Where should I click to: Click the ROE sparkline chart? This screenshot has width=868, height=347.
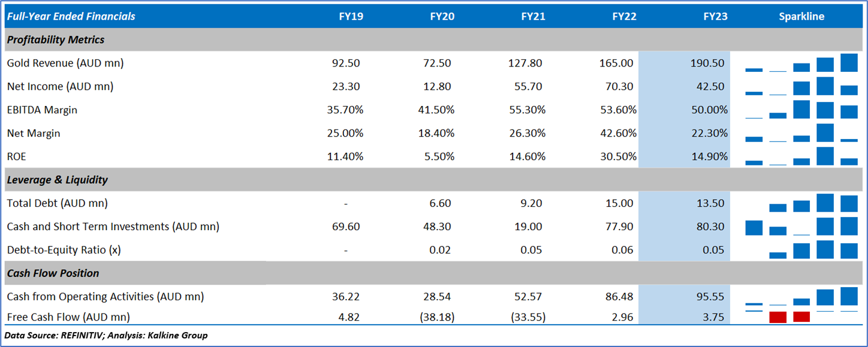(801, 156)
